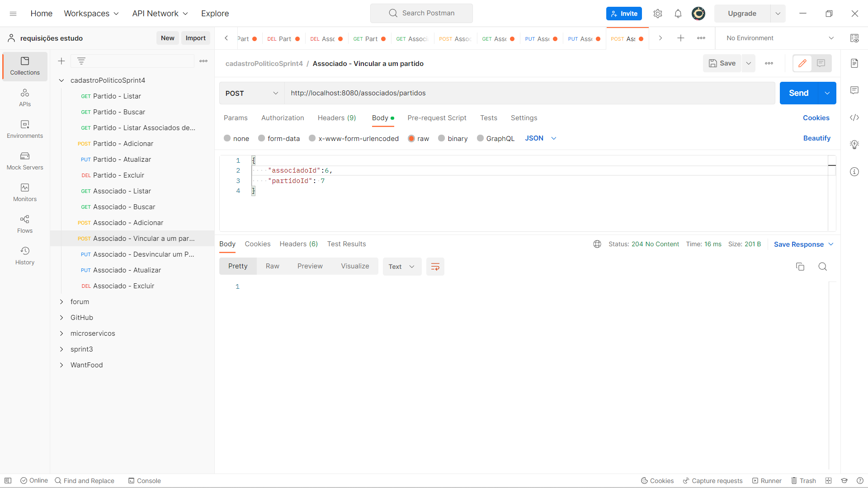This screenshot has width=868, height=488.
Task: Click the Send button
Action: pyautogui.click(x=798, y=93)
